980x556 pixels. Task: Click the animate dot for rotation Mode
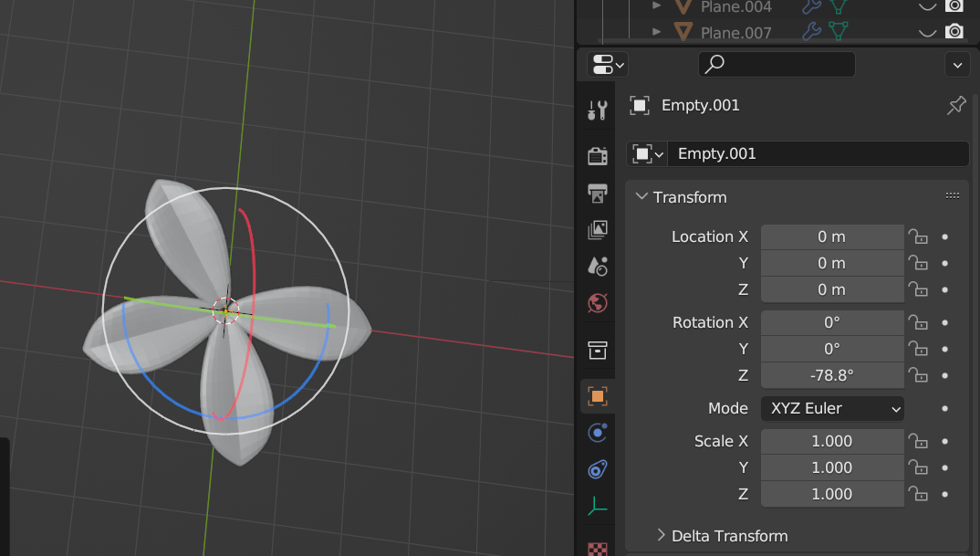(945, 408)
